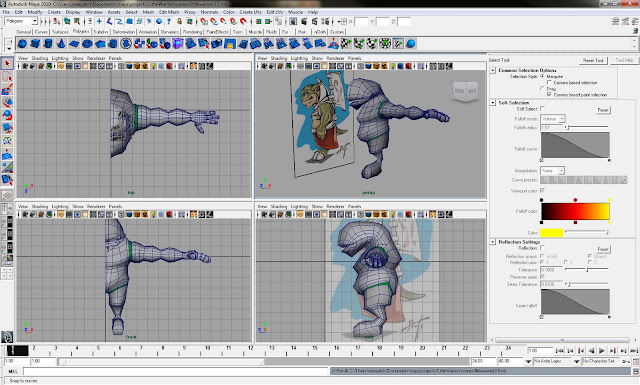Click Reset in Reflection Settings section
Viewport: 640px width, 385px height.
[603, 249]
